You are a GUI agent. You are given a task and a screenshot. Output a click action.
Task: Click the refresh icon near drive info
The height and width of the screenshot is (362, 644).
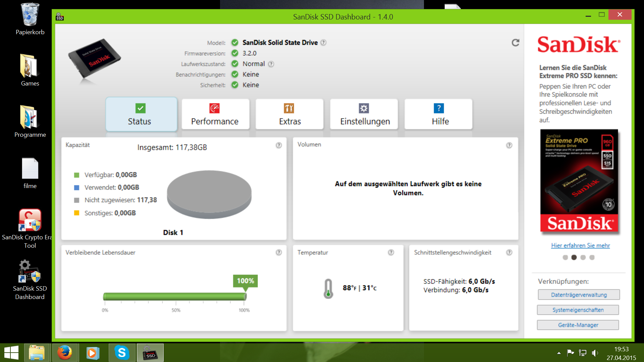pyautogui.click(x=515, y=43)
